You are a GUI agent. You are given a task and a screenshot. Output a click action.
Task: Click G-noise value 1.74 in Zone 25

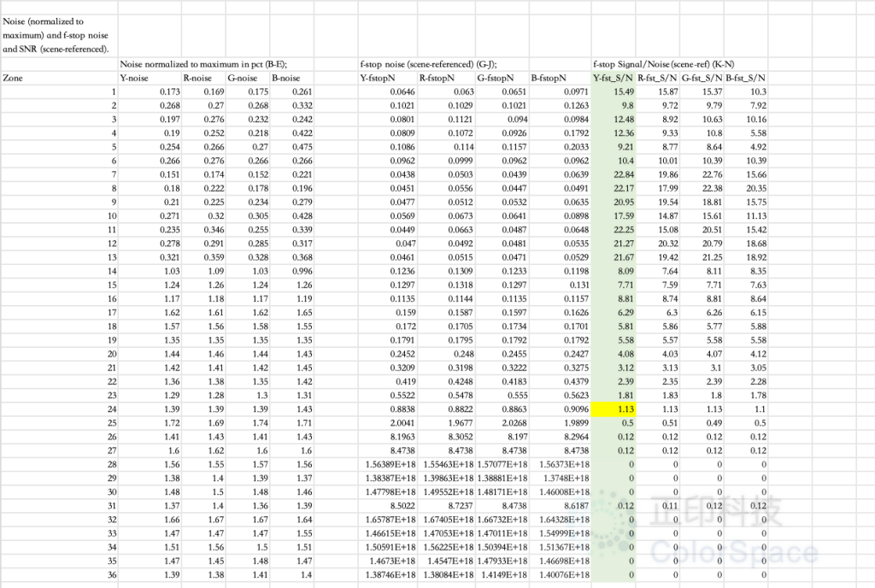[x=248, y=423]
